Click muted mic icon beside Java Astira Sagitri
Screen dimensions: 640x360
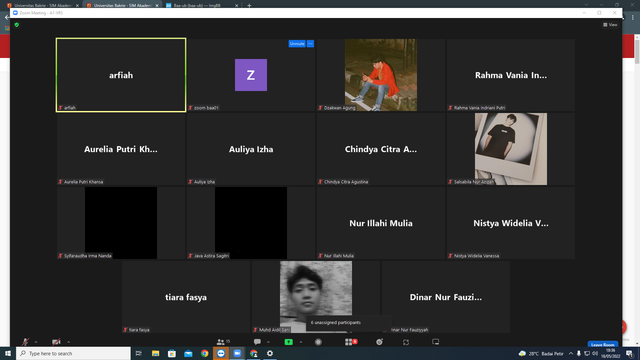point(191,256)
